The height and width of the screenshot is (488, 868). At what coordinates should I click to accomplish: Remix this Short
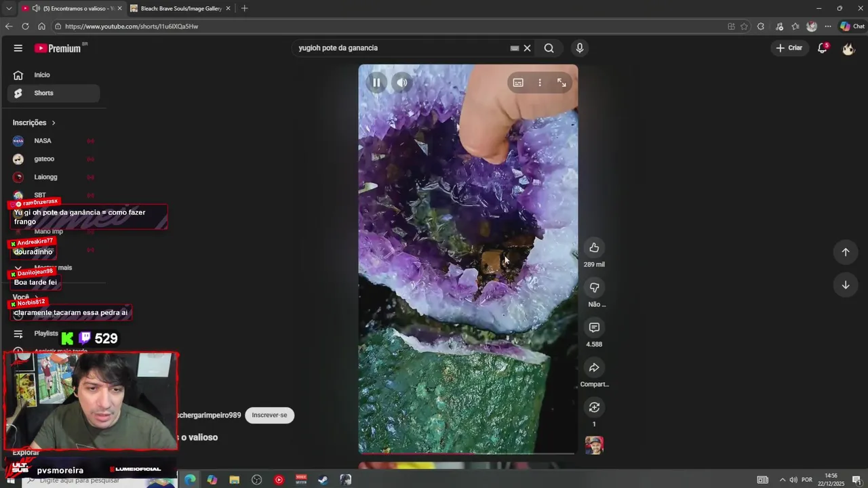(x=594, y=407)
